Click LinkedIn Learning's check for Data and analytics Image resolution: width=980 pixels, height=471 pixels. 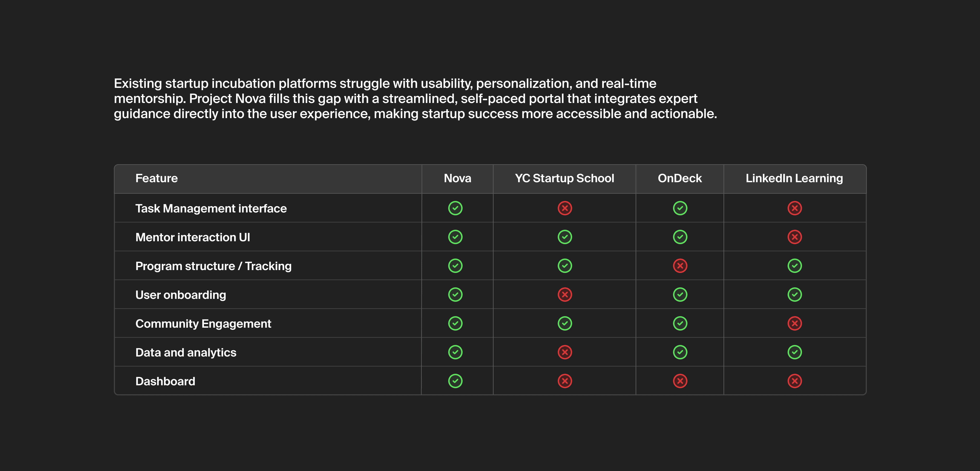click(794, 352)
